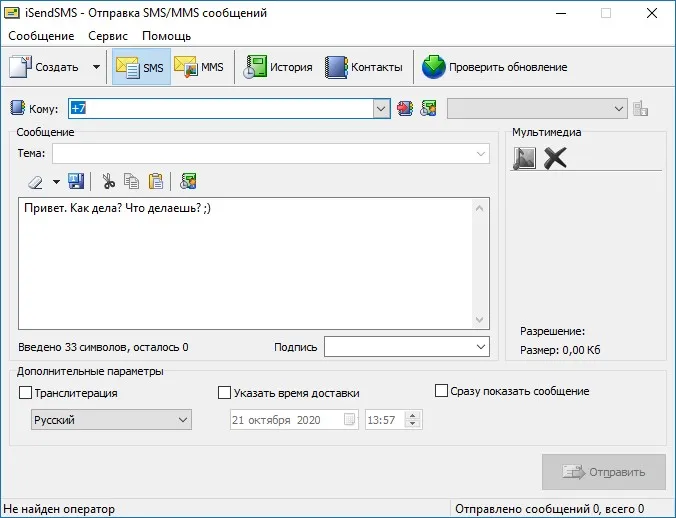The image size is (676, 518).
Task: Switch to MMS message mode
Action: (x=199, y=67)
